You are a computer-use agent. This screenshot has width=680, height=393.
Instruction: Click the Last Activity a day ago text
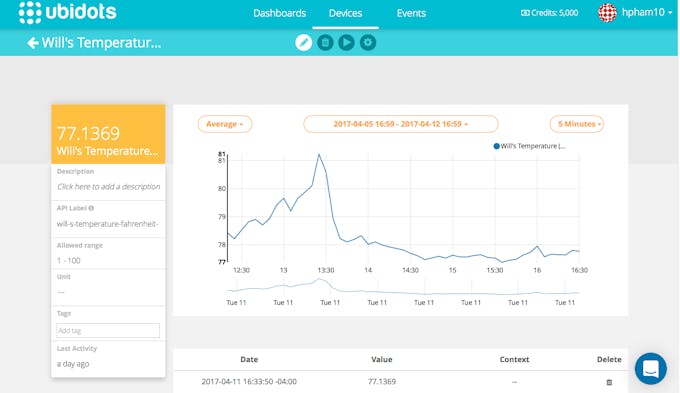73,364
